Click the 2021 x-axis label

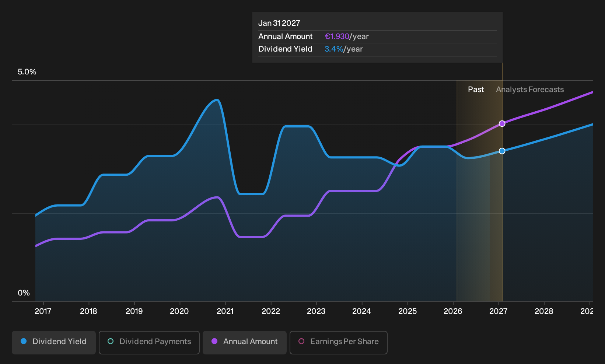coord(225,311)
